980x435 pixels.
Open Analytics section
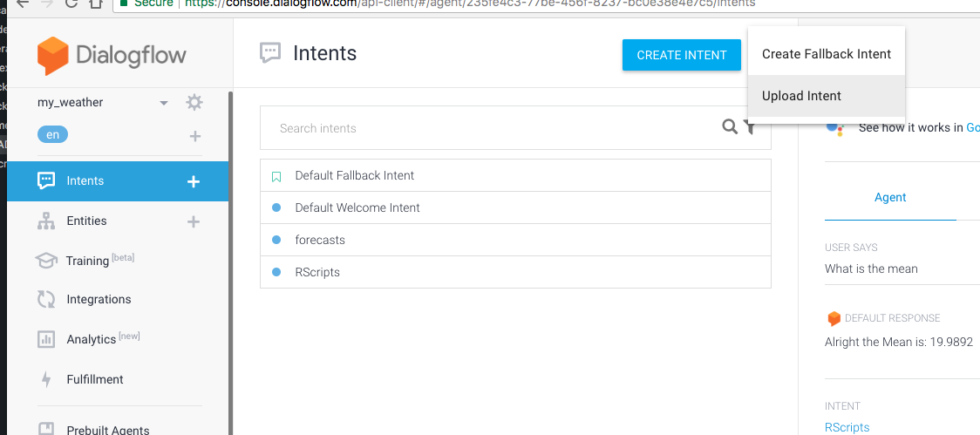point(103,339)
